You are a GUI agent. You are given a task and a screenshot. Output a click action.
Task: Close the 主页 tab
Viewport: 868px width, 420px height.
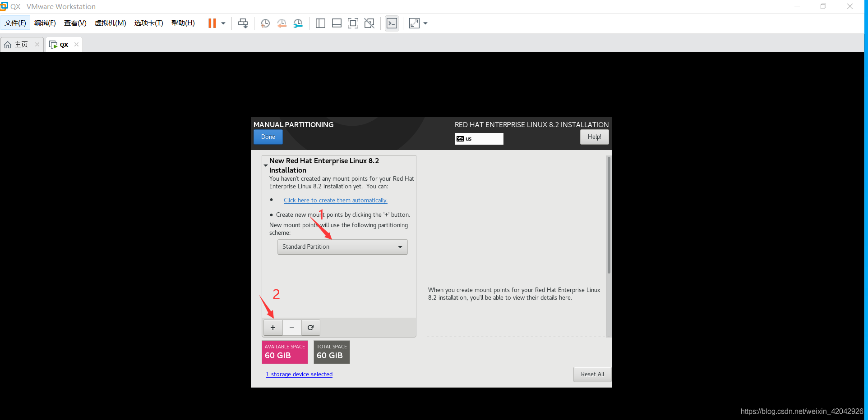(37, 44)
